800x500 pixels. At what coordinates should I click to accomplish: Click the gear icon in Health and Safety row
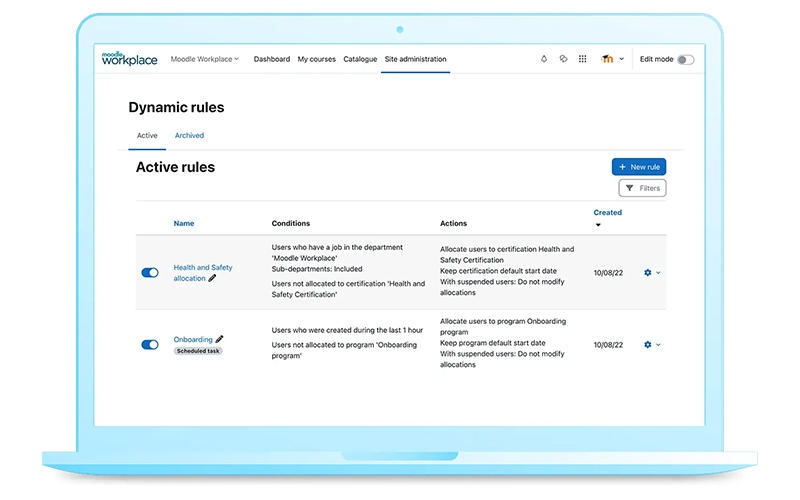[647, 272]
